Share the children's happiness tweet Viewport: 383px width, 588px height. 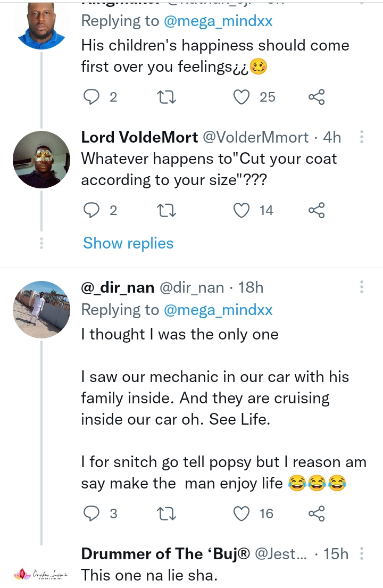(x=317, y=97)
